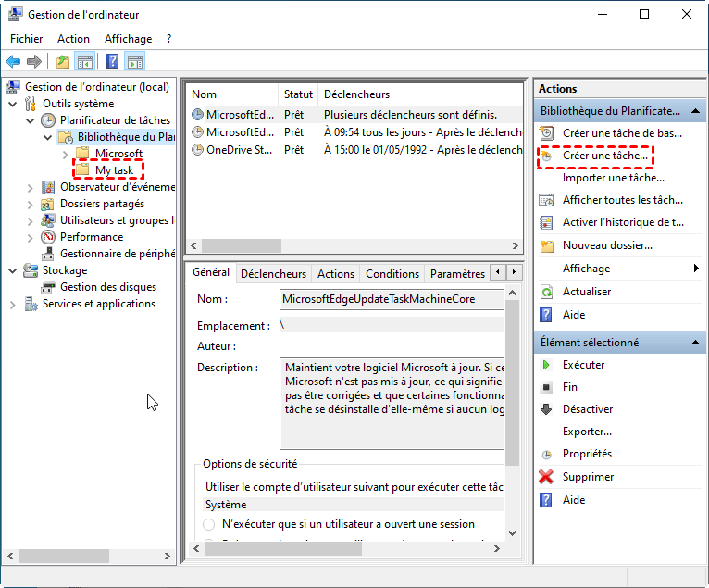The width and height of the screenshot is (709, 588).
Task: Click the Propriétés clock icon
Action: (547, 454)
